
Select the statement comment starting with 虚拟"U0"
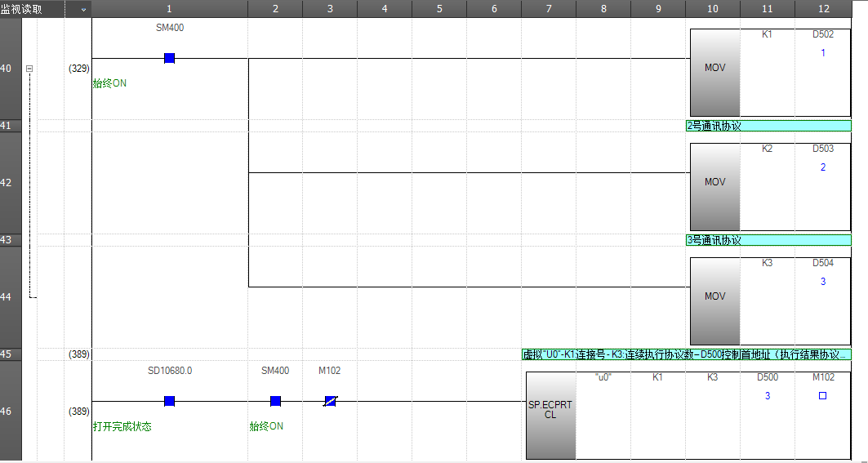(x=686, y=354)
